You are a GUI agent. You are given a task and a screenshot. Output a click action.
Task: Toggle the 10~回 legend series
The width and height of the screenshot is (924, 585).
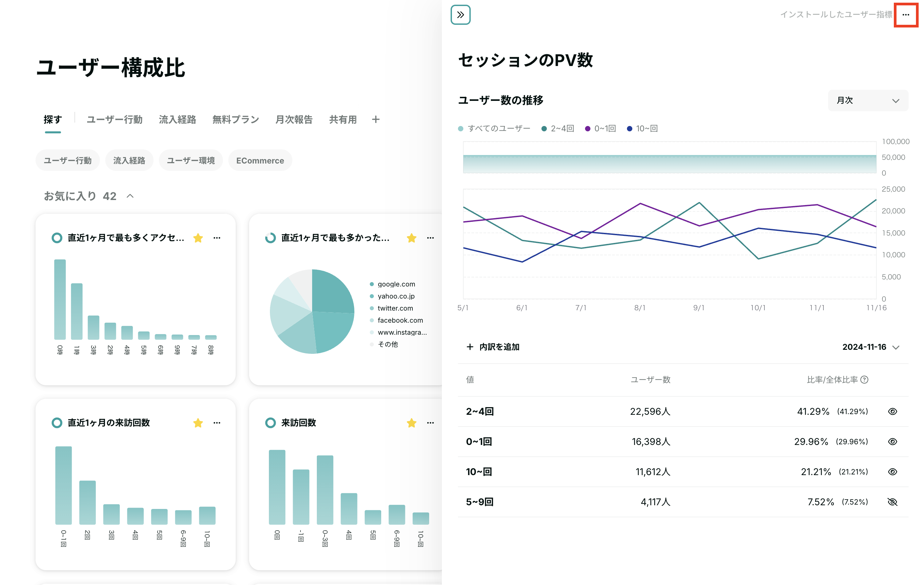[642, 128]
